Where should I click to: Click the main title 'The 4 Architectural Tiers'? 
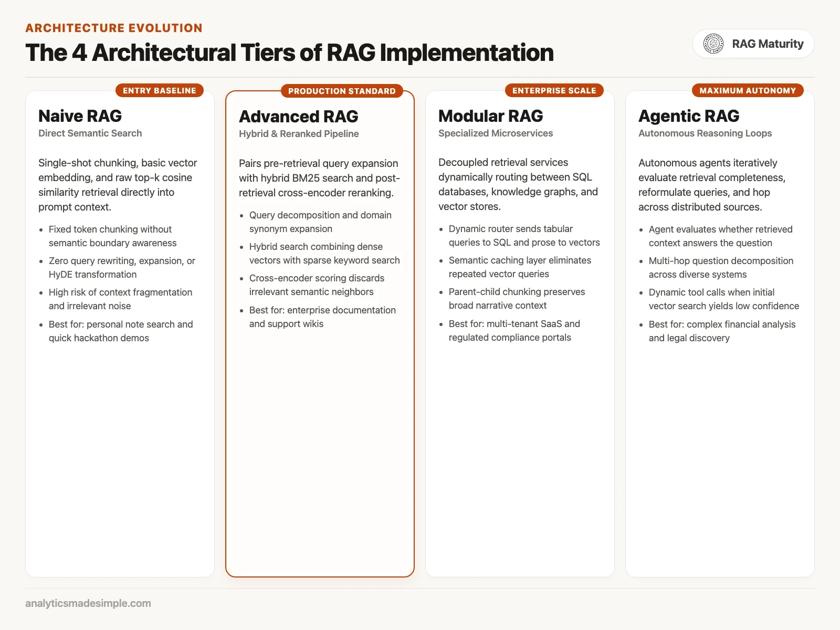289,52
